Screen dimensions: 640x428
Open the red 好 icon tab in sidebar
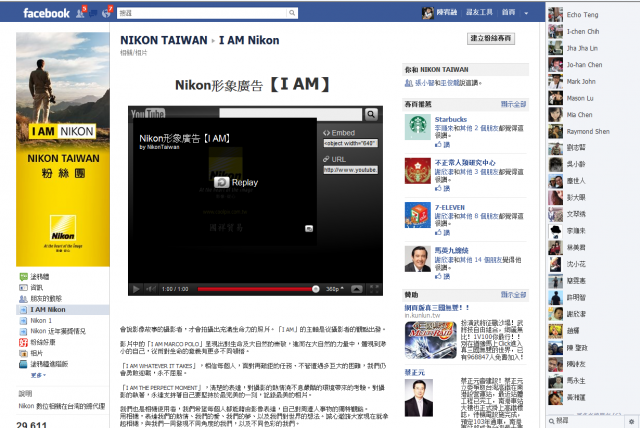point(23,342)
